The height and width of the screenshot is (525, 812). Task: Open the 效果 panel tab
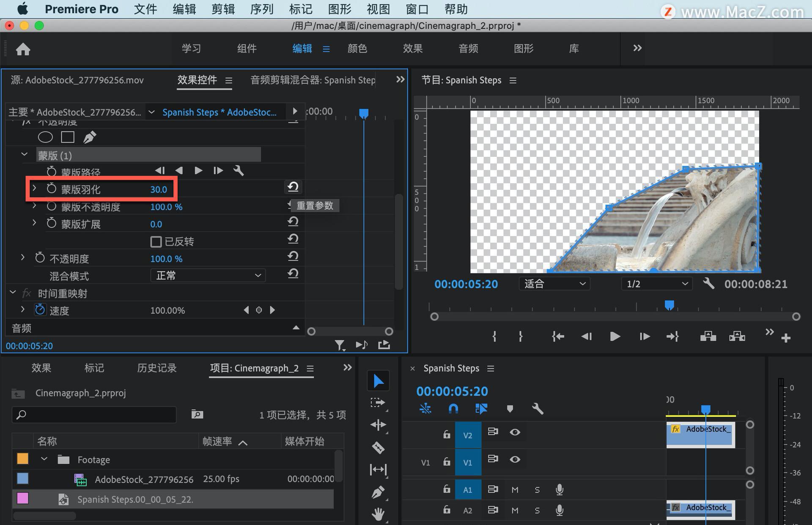pos(41,368)
